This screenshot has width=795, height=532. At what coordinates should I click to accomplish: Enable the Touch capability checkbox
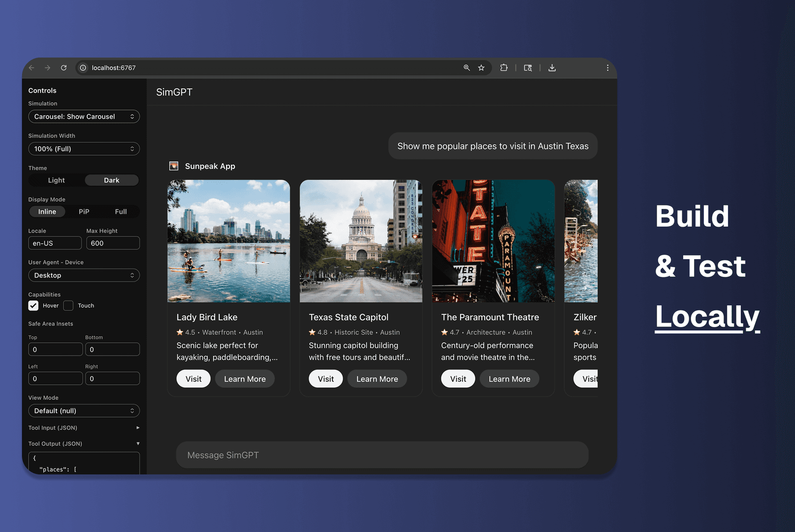tap(68, 305)
